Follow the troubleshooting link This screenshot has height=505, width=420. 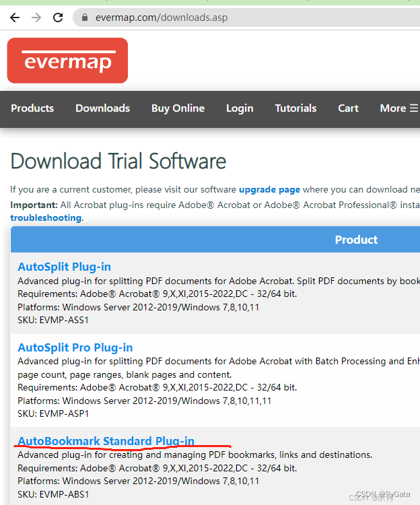pyautogui.click(x=46, y=218)
